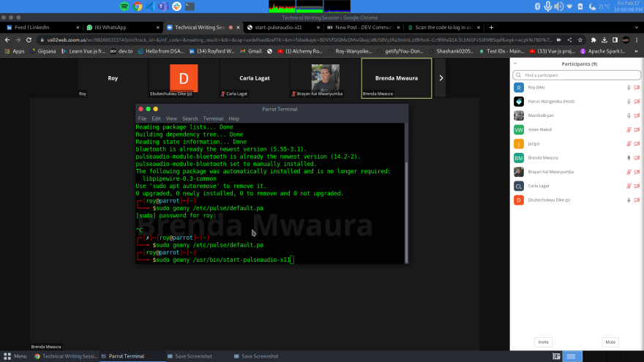Image resolution: width=644 pixels, height=362 pixels.
Task: Toggle Harun Wangereka's microphone icon
Action: click(629, 102)
